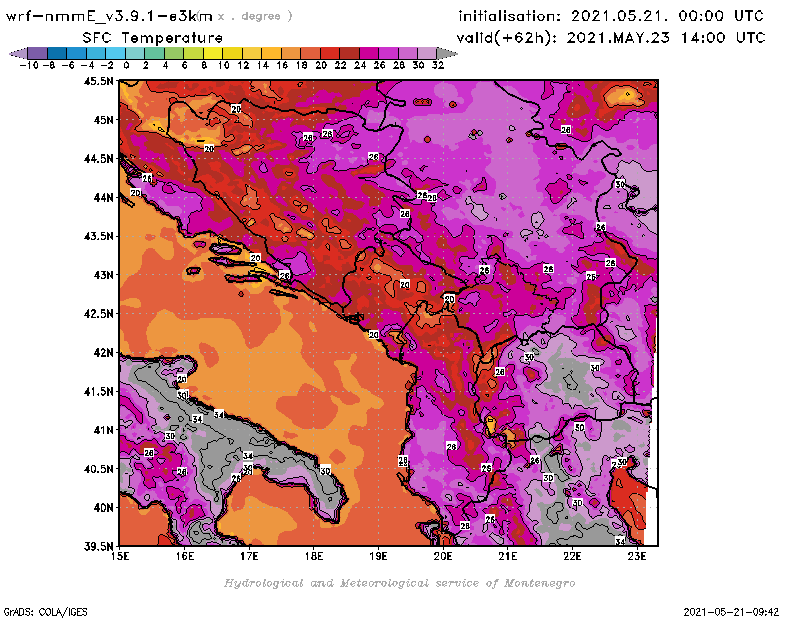Click the colorbar label 18
The width and height of the screenshot is (800, 618).
pyautogui.click(x=301, y=65)
